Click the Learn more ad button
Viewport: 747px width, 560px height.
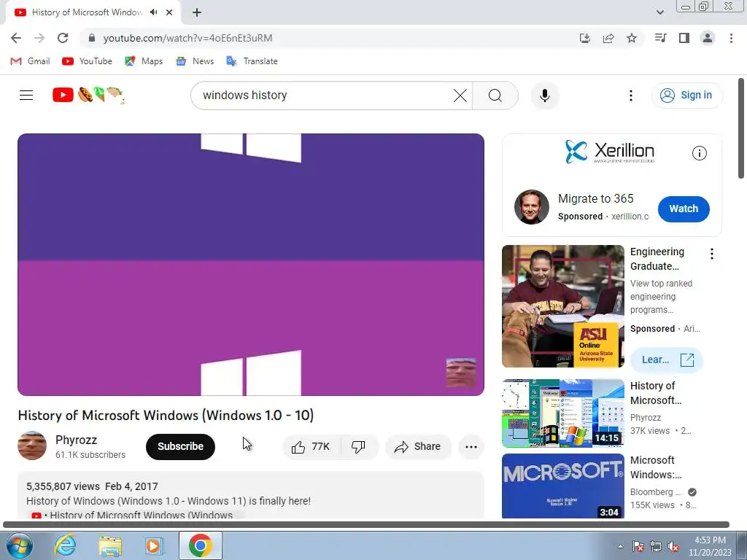coord(667,360)
